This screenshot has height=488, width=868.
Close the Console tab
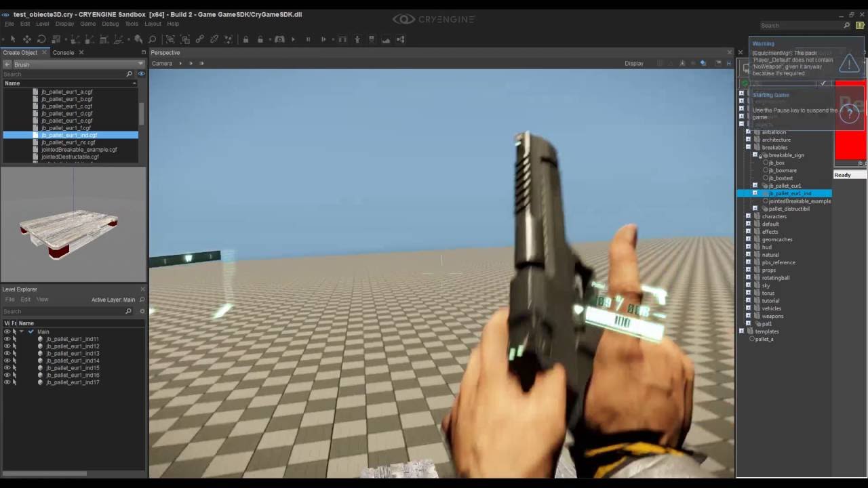click(x=81, y=52)
